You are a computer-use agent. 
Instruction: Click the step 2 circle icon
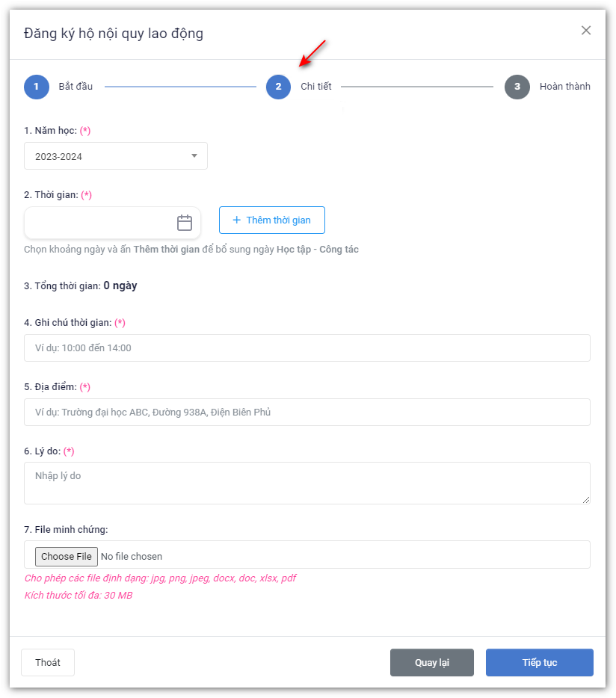(278, 87)
